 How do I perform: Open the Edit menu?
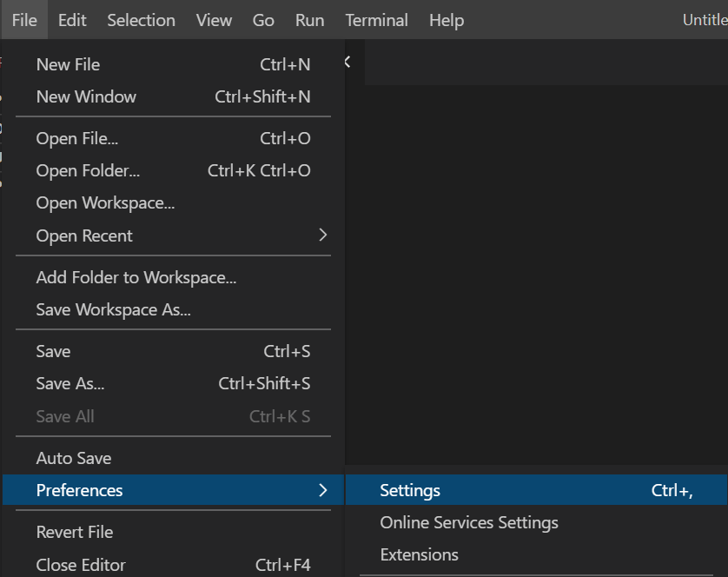[72, 20]
